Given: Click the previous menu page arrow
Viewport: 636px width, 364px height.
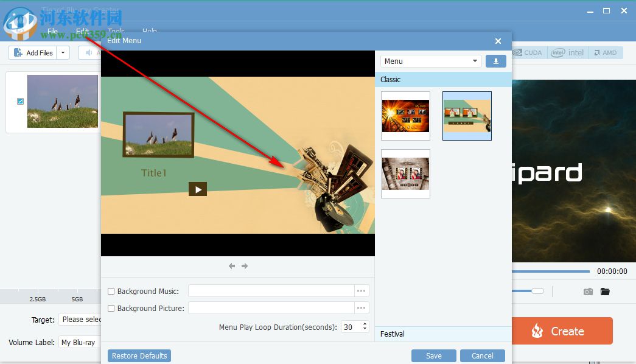Looking at the screenshot, I should (232, 265).
